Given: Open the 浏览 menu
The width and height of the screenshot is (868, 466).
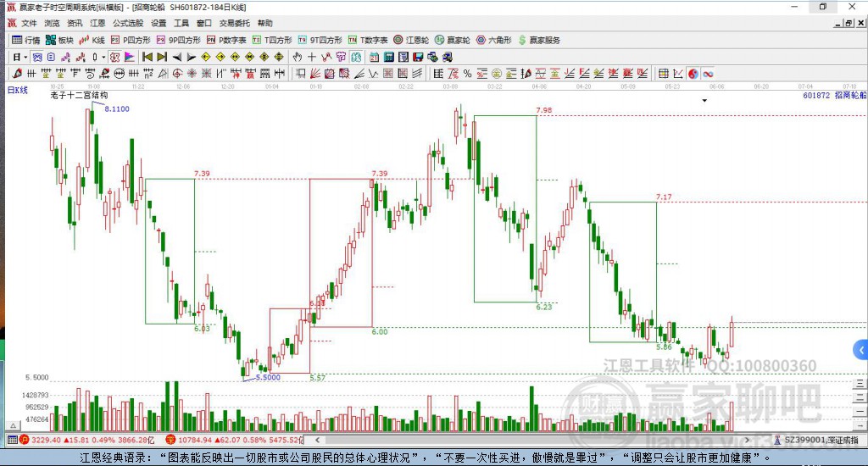Looking at the screenshot, I should 52,23.
